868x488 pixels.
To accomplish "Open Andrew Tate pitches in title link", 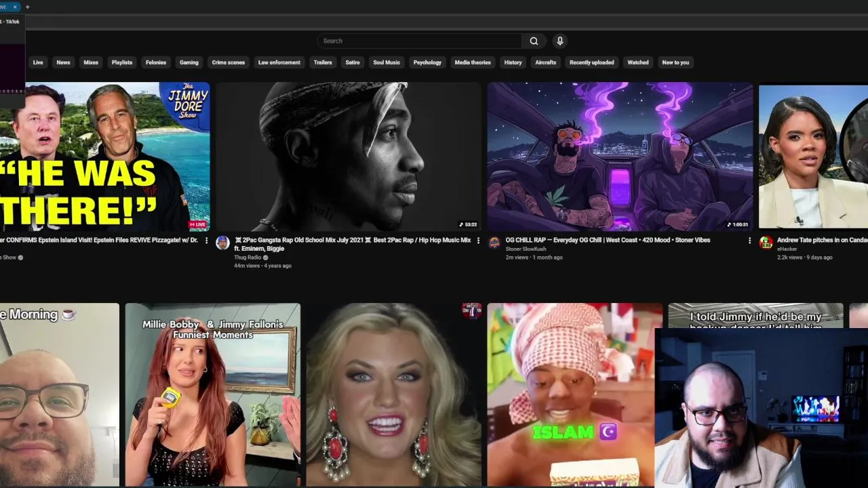I will (823, 240).
